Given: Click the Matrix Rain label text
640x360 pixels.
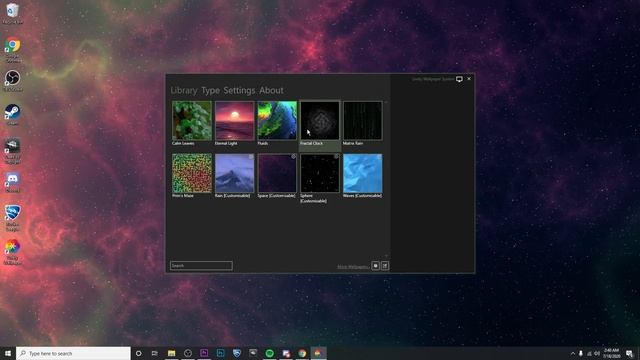Looking at the screenshot, I should click(x=353, y=143).
